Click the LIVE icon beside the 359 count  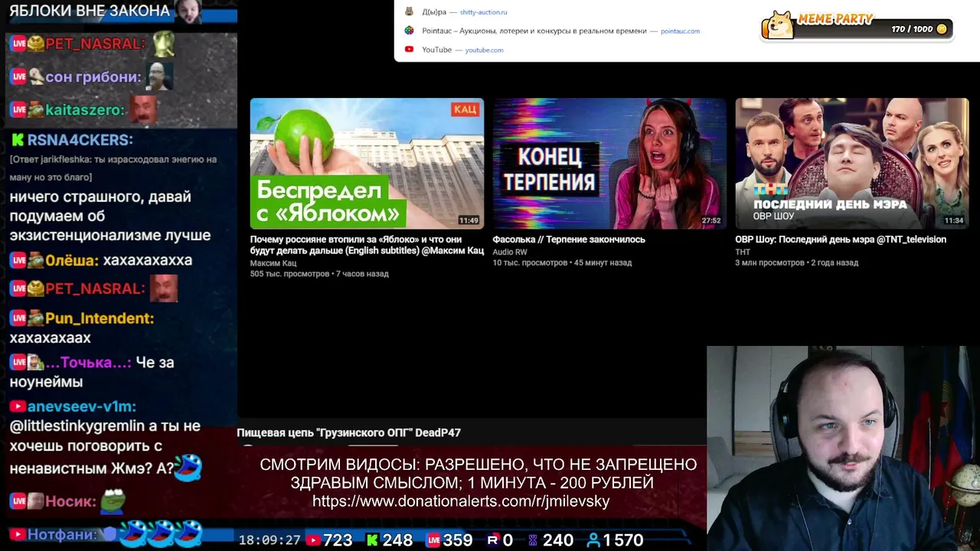tap(433, 540)
